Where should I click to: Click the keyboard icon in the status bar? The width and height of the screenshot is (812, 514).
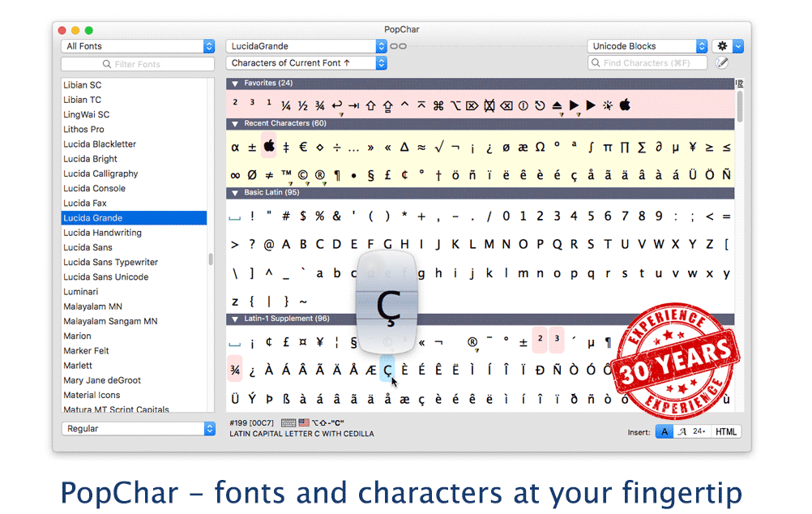point(288,423)
